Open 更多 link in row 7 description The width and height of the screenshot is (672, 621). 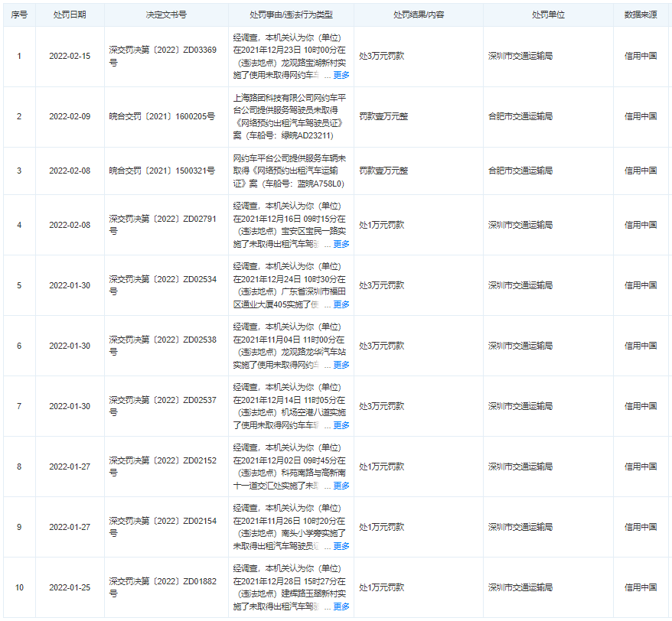341,425
